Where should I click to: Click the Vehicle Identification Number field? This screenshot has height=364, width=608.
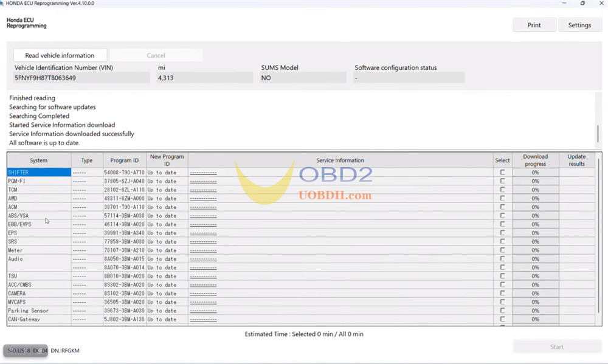point(81,78)
